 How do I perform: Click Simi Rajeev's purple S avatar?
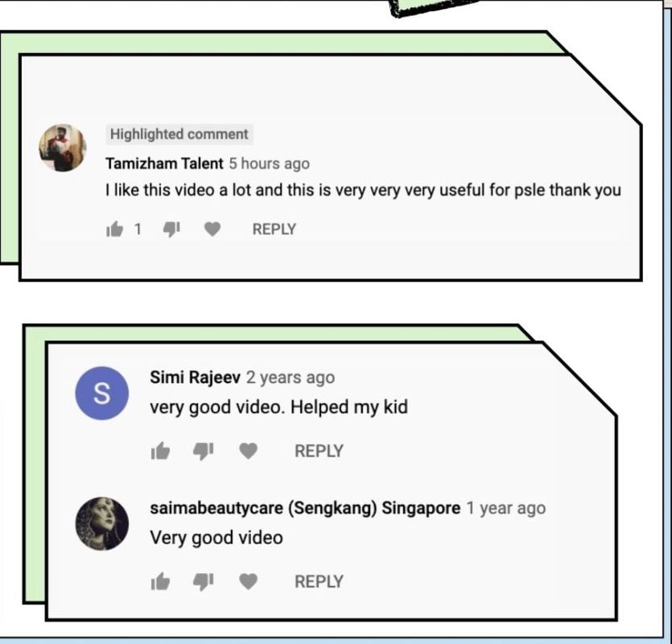(x=102, y=393)
